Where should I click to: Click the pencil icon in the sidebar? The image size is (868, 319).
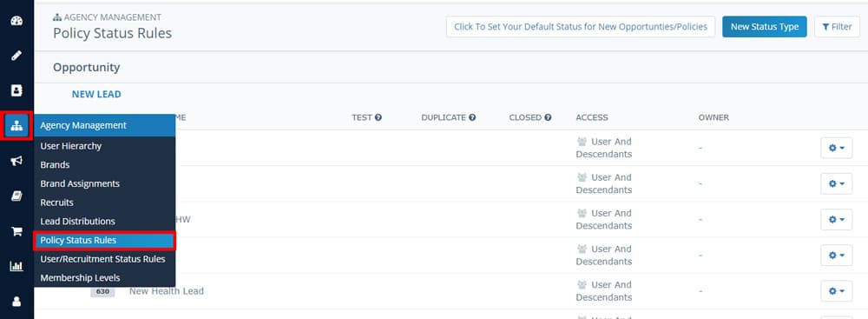(16, 56)
